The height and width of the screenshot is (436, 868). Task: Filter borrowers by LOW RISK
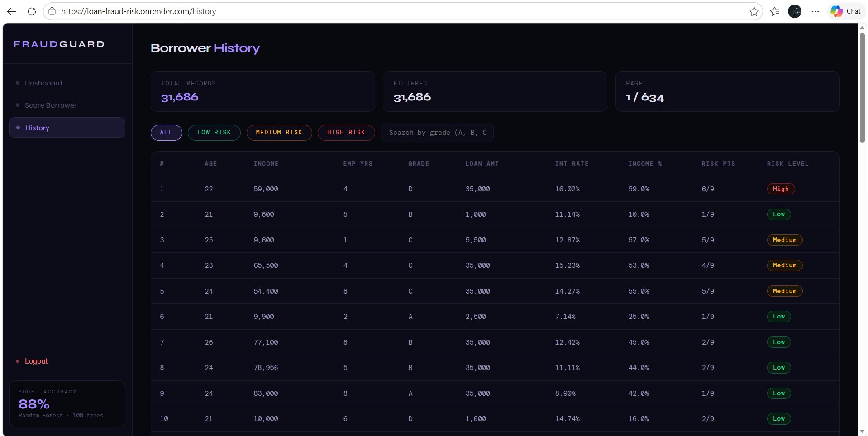point(214,133)
